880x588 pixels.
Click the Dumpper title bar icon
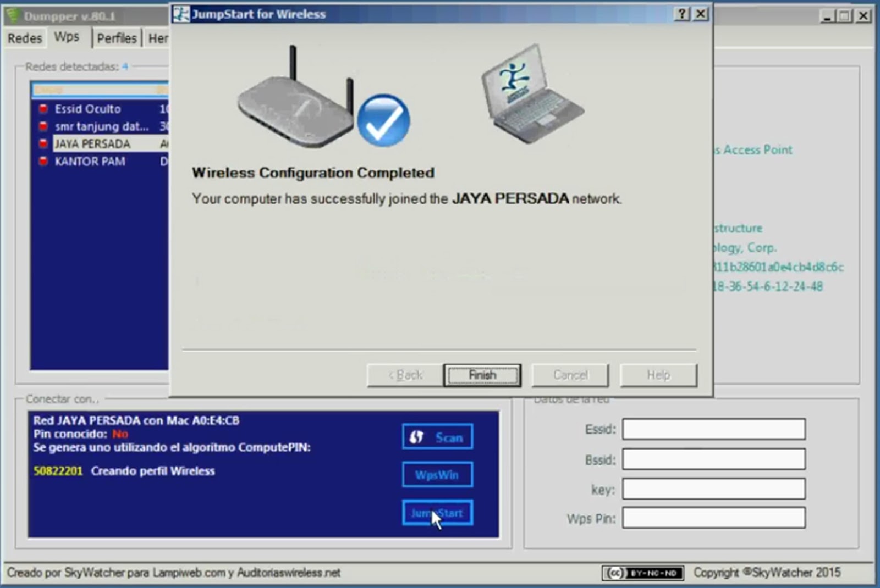13,16
